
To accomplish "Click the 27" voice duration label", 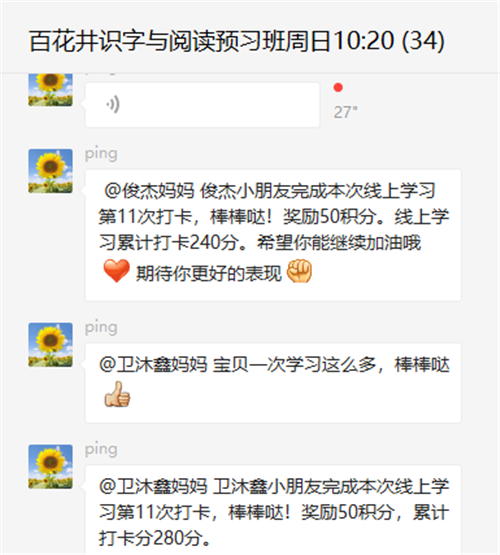I will coord(345,112).
